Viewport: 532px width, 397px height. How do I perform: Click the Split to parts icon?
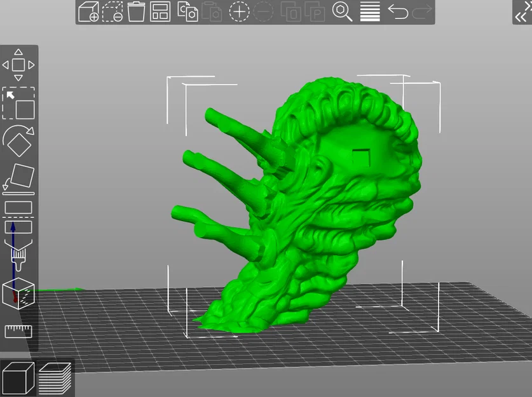pos(315,12)
